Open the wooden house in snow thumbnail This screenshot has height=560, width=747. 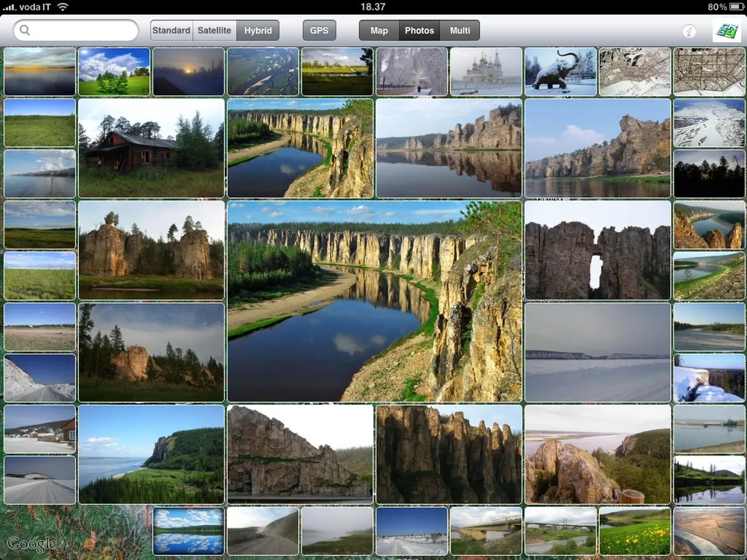point(40,429)
